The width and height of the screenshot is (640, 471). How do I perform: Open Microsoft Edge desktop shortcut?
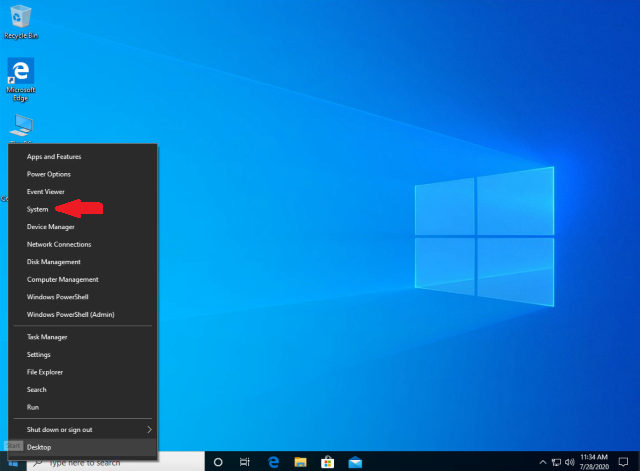[20, 80]
